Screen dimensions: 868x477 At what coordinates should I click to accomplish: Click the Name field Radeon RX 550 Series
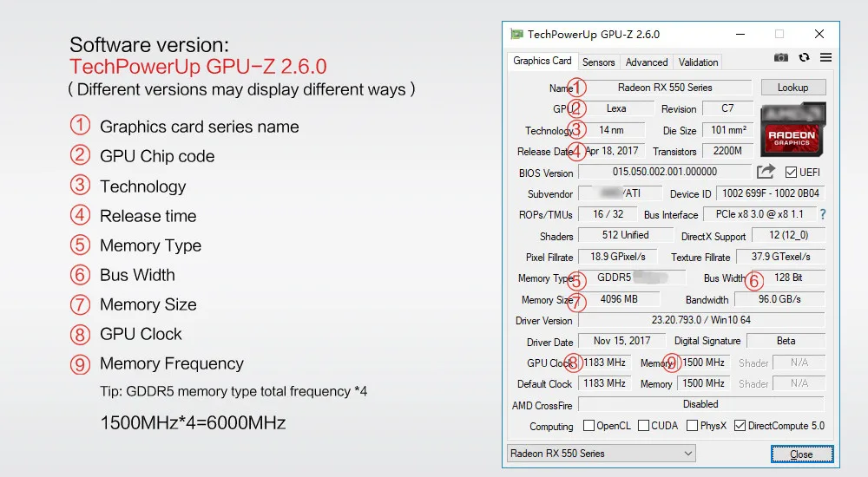(665, 88)
